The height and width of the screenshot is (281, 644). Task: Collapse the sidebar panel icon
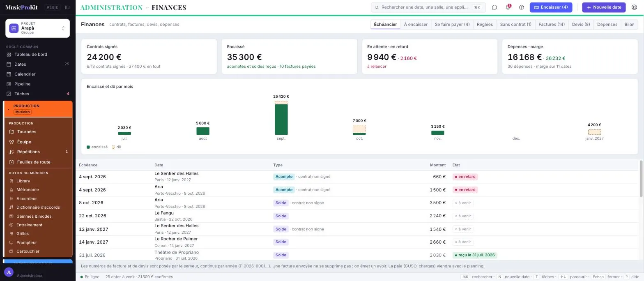[67, 7]
